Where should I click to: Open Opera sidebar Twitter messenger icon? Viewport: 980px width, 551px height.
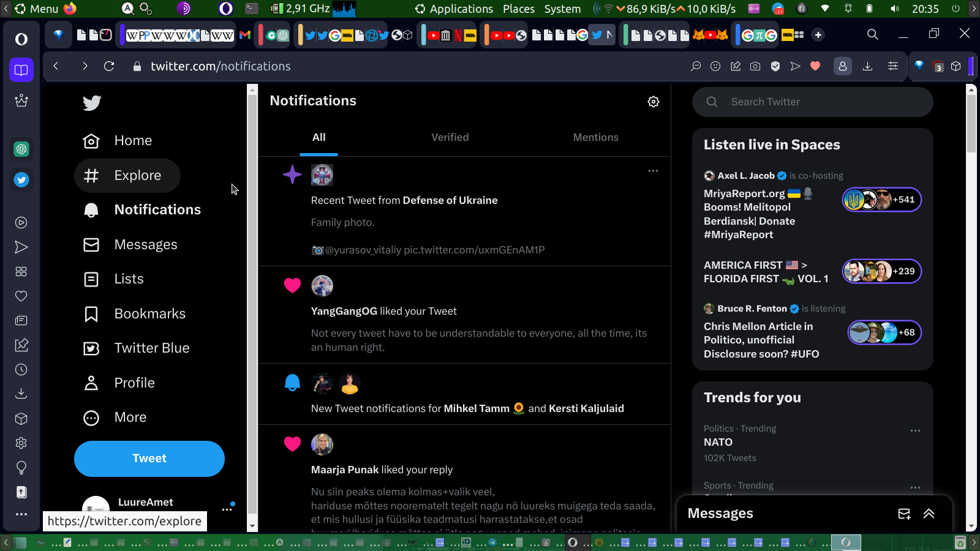21,180
